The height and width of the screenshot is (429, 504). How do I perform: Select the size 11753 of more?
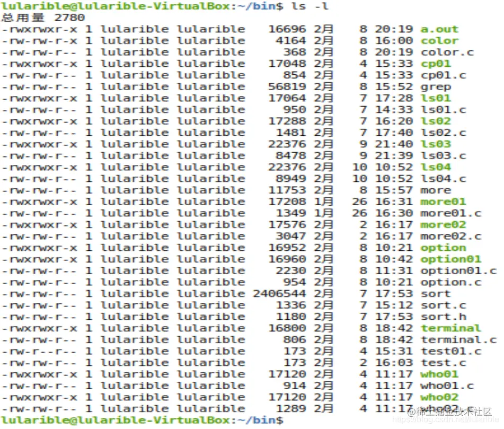(x=287, y=190)
